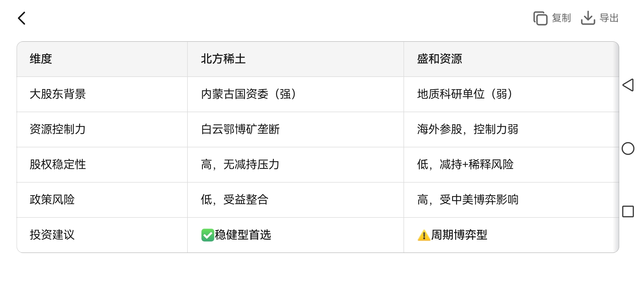Screen dimensions: 644x297
Task: Click the 复制 text label
Action: coord(561,18)
